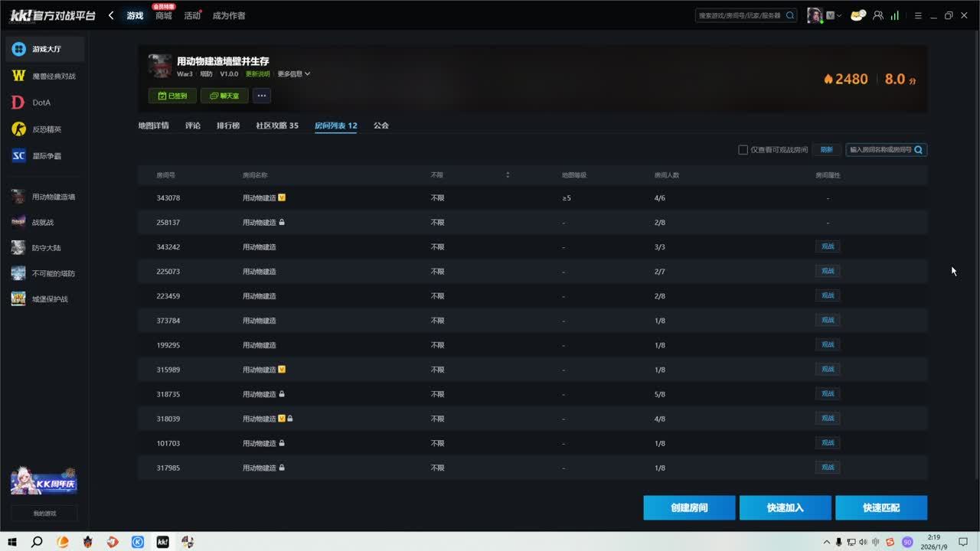
Task: Open the 成为作者 menu
Action: click(x=229, y=15)
